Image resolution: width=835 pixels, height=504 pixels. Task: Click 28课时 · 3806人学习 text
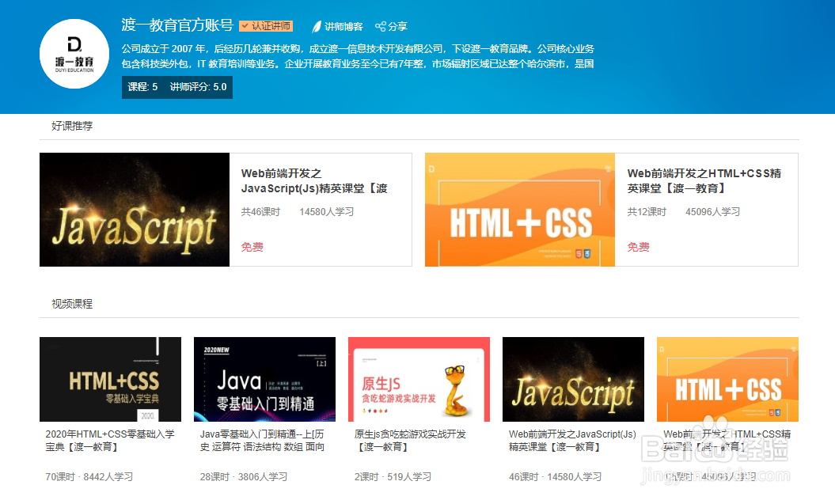(243, 477)
